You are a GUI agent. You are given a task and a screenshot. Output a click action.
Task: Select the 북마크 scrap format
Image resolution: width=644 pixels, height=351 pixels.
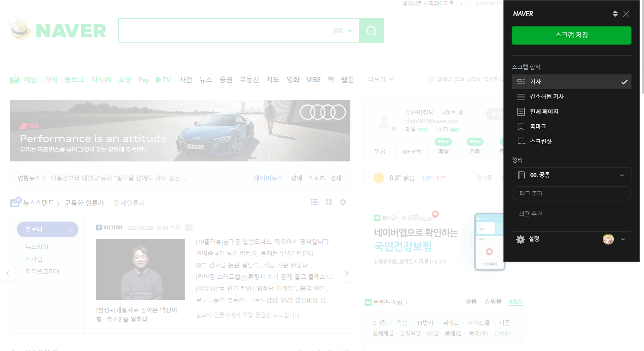click(571, 126)
